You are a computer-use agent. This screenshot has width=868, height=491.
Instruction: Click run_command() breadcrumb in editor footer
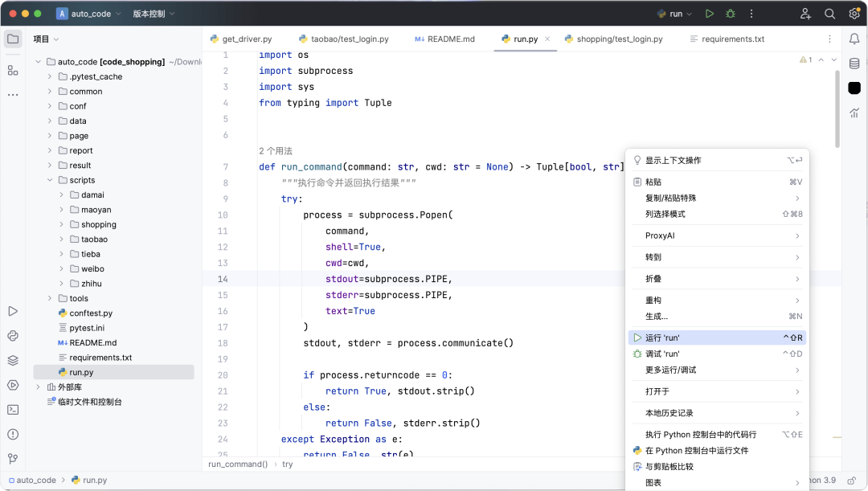click(238, 464)
